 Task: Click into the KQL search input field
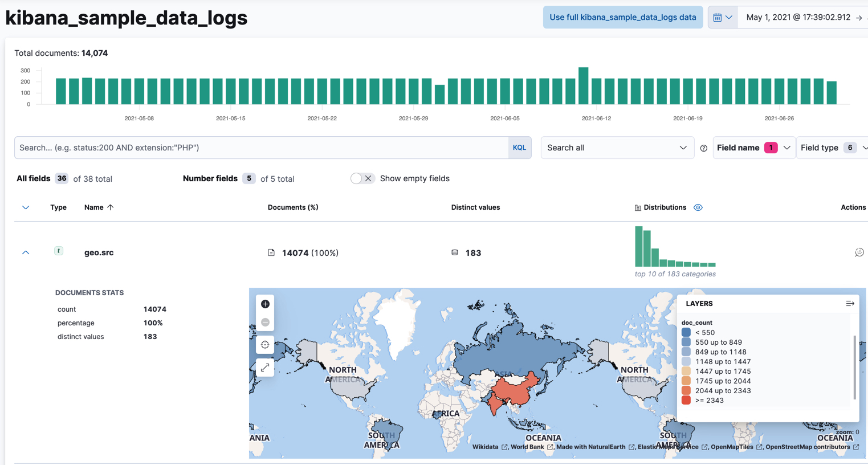coord(262,148)
